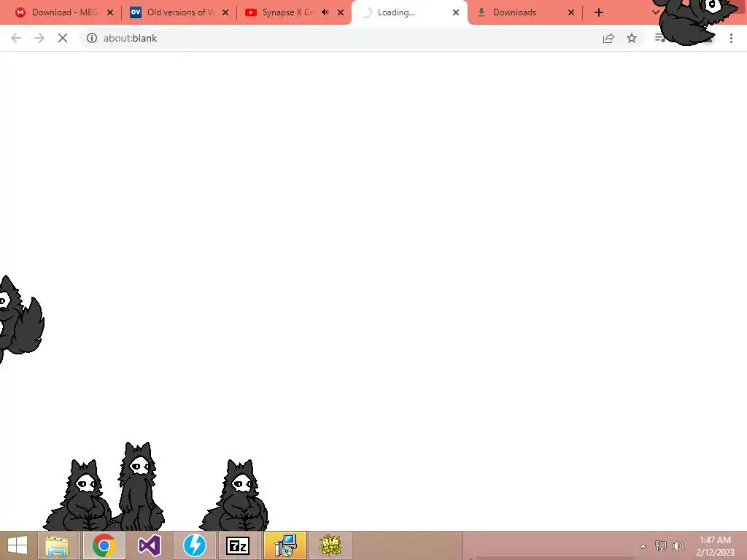Close the Old versions tab
The height and width of the screenshot is (560, 747).
pyautogui.click(x=225, y=12)
